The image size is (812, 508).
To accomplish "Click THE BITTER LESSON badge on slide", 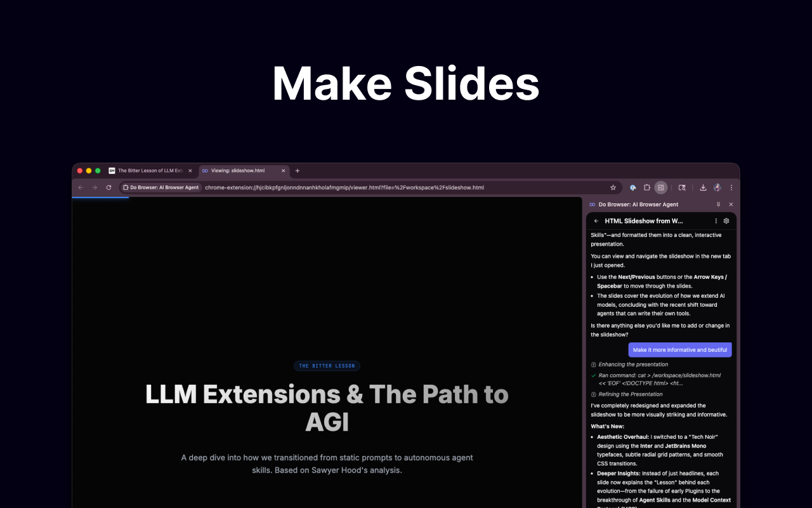I will 327,366.
